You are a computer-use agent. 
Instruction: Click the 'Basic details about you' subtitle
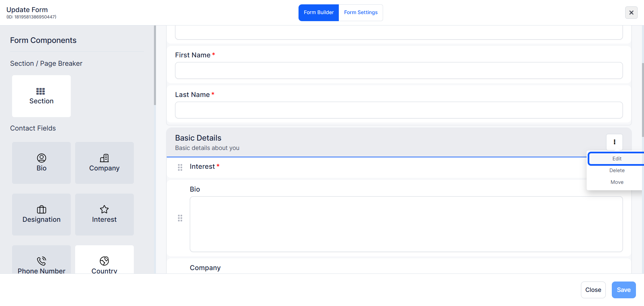click(x=207, y=148)
